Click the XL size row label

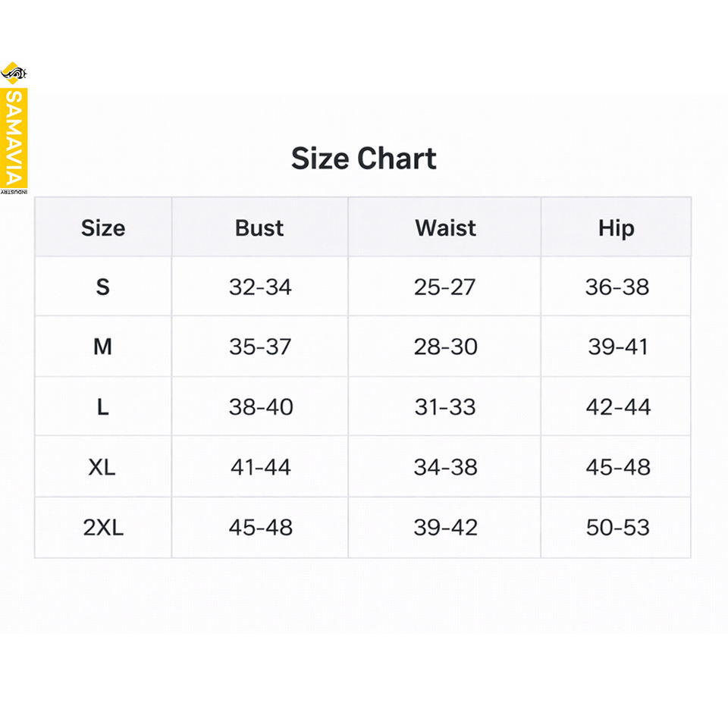point(102,467)
